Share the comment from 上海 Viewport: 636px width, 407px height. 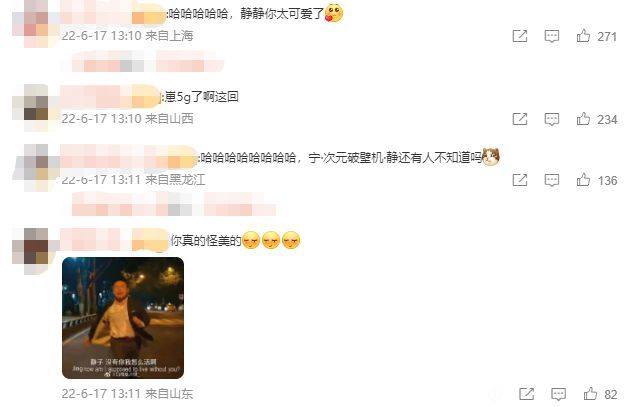pos(520,36)
